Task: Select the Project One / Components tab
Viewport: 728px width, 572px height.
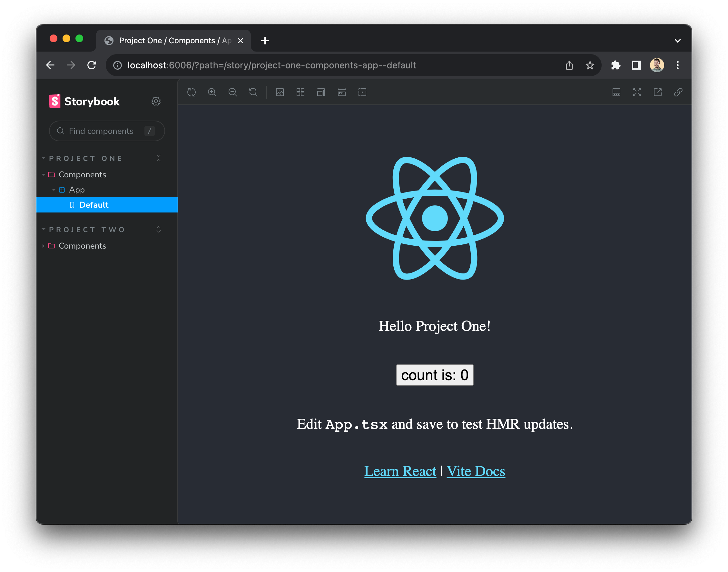Action: [x=173, y=41]
